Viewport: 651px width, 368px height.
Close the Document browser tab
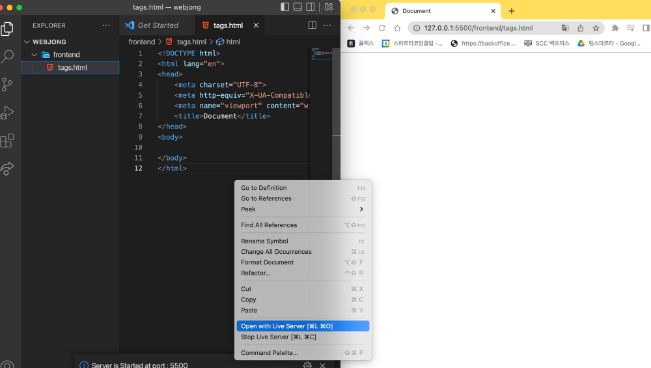point(493,11)
